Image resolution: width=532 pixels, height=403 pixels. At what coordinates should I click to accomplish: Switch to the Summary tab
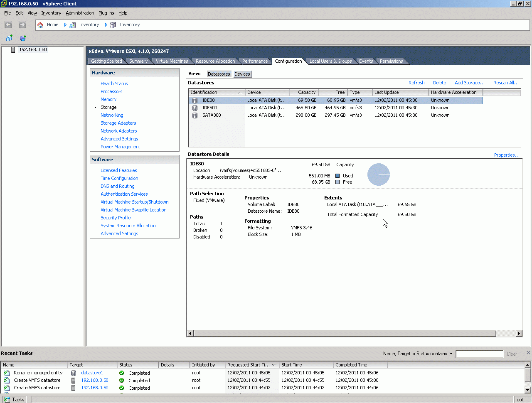pyautogui.click(x=138, y=61)
